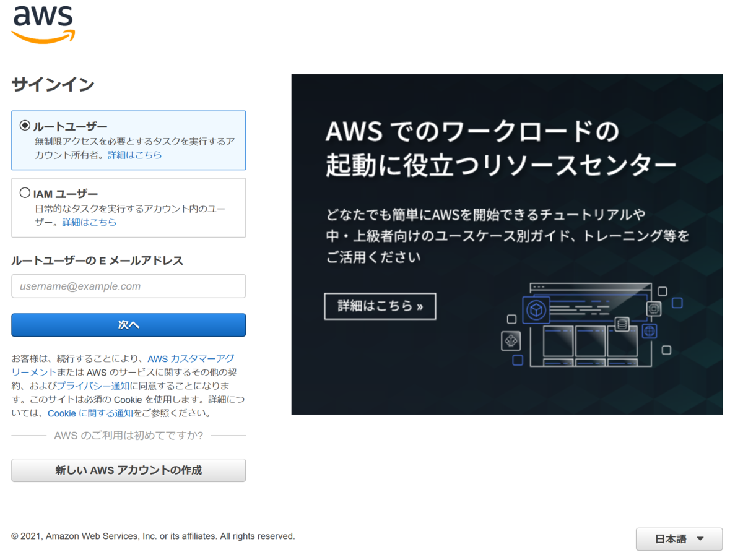Screen dimensions: 743x560
Task: Click the サインイン heading
Action: coord(52,85)
